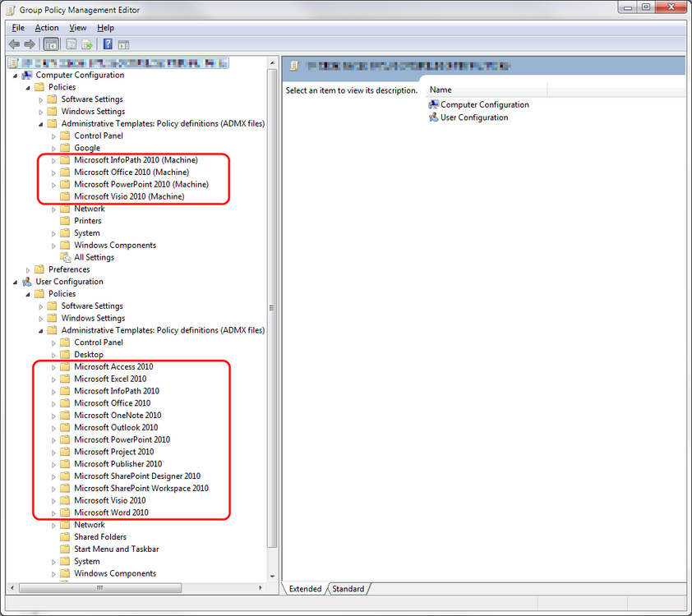Click the Properties toolbar icon
This screenshot has width=692, height=616.
tap(71, 44)
